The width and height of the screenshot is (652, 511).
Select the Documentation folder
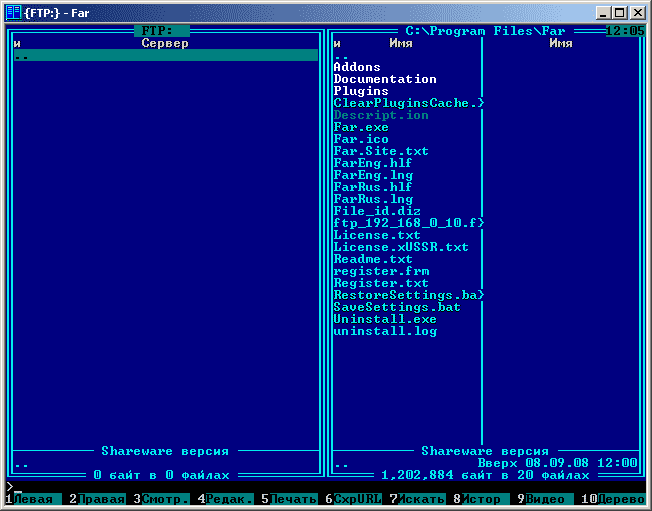(x=385, y=79)
